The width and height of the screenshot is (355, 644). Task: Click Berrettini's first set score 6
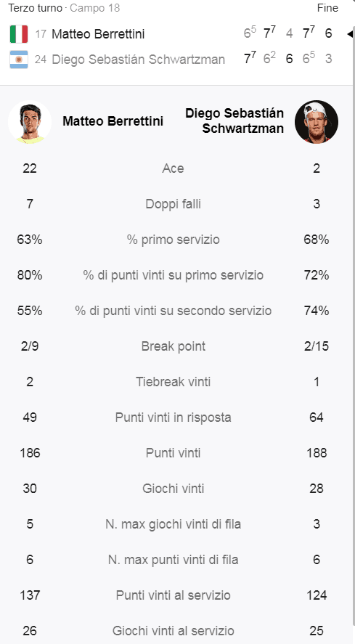tap(248, 33)
